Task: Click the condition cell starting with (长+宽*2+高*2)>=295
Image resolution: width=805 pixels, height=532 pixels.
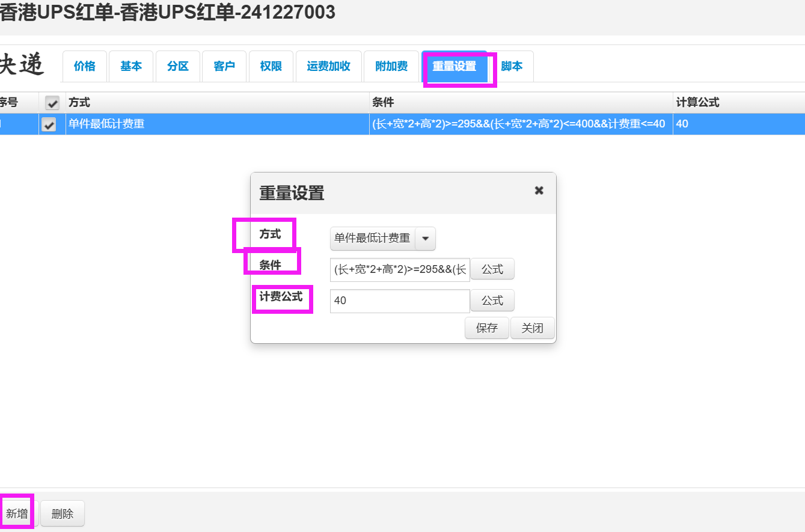Action: pyautogui.click(x=521, y=124)
